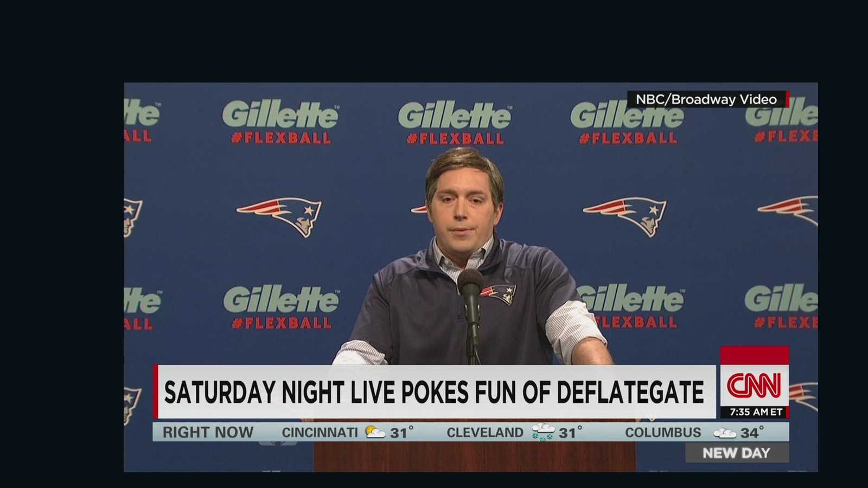Select the 'COLUMBUS' city name in ticker
The height and width of the screenshot is (488, 868).
[x=663, y=432]
